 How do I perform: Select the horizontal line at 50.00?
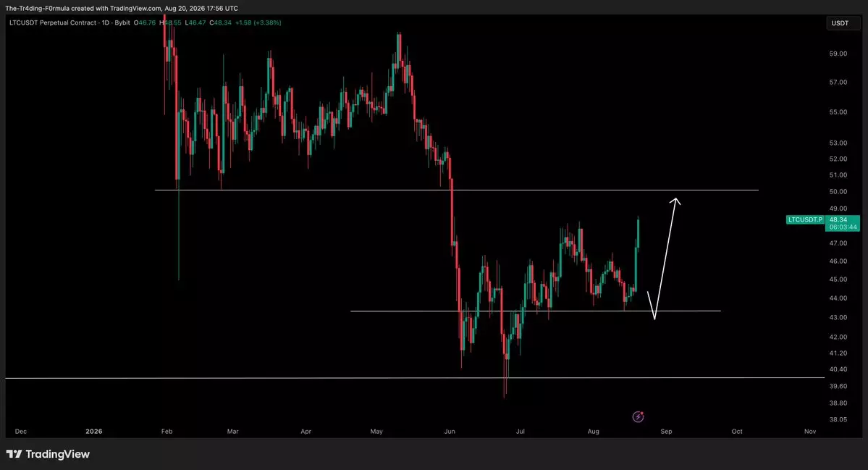click(457, 190)
